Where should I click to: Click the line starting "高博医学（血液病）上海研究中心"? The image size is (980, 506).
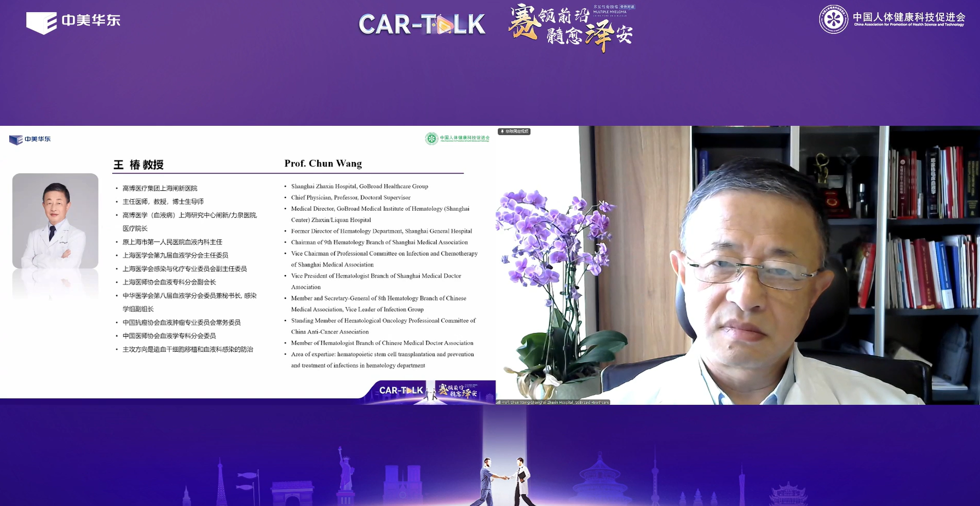(189, 222)
